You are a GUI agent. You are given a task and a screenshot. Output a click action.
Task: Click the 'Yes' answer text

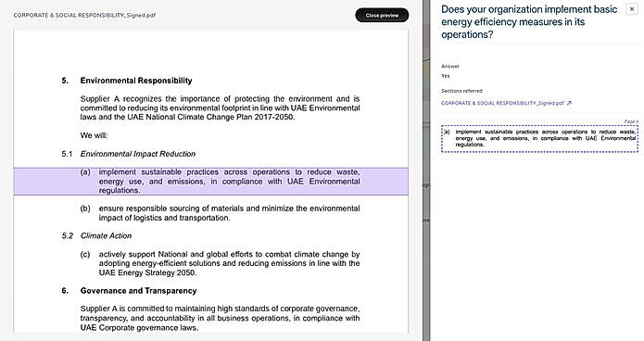click(x=446, y=76)
